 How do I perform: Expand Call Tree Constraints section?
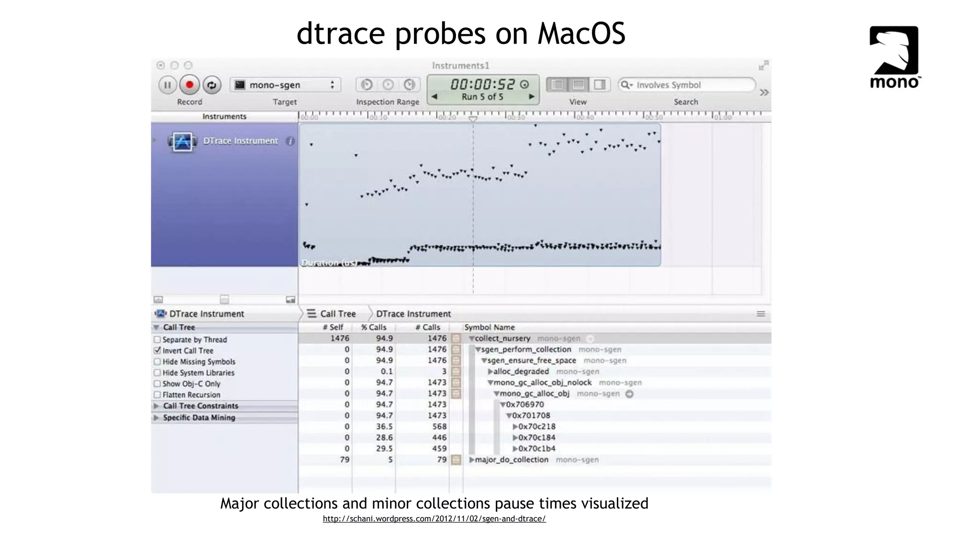156,406
